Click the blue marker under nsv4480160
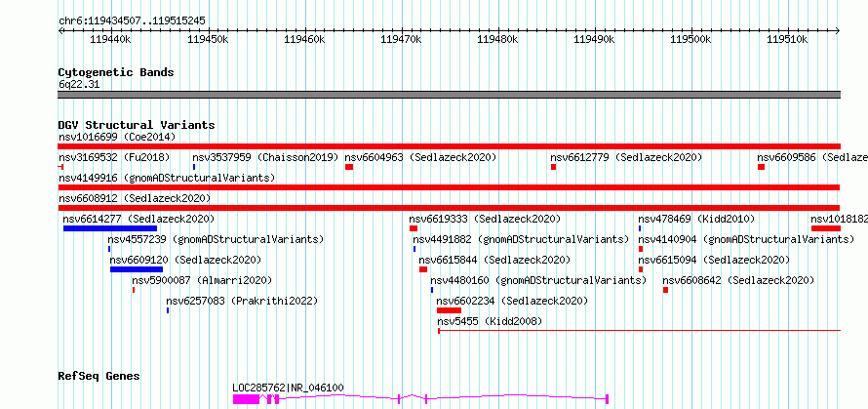 click(432, 290)
